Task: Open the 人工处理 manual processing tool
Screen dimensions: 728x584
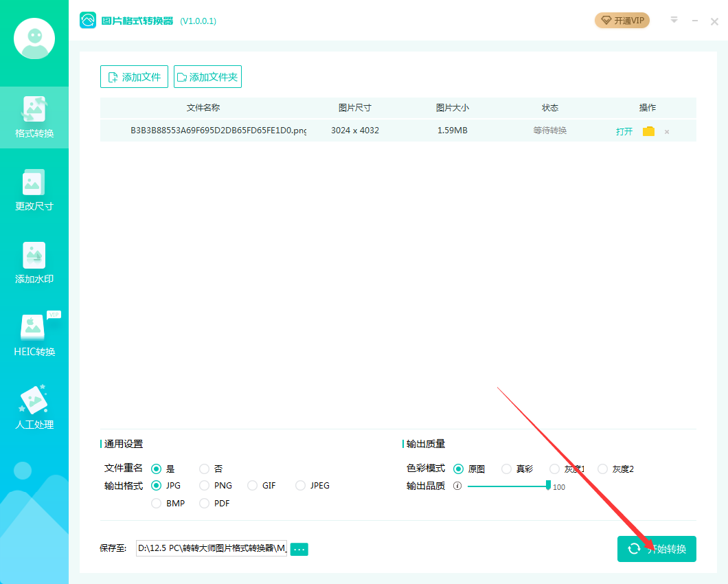Action: click(x=34, y=405)
